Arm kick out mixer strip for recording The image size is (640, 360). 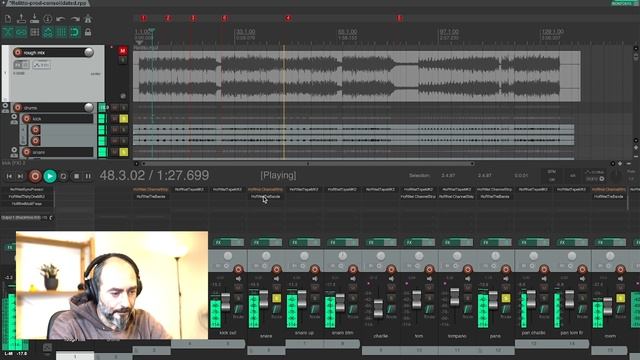click(x=238, y=269)
